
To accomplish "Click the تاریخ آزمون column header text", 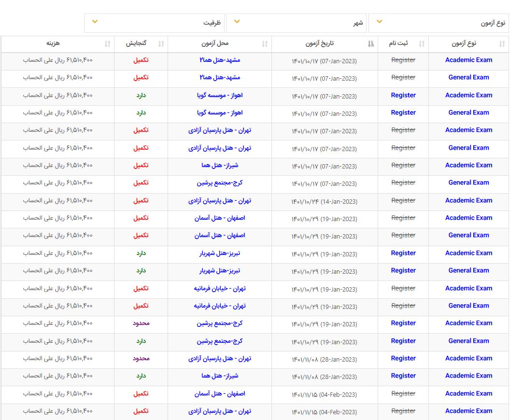I will pos(320,44).
